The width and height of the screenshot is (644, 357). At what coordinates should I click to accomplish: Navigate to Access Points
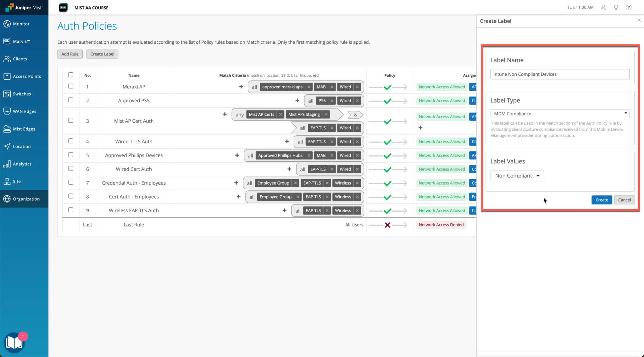[27, 76]
